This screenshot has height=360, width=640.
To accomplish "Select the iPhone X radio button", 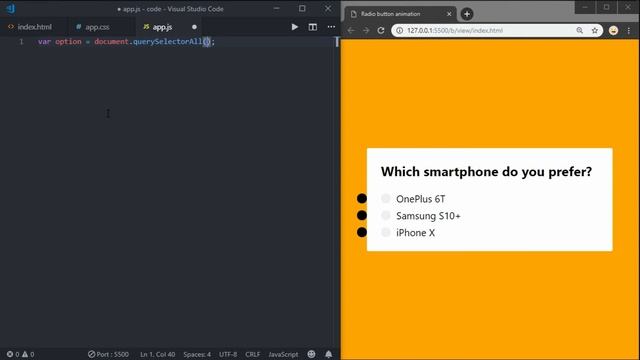I will point(386,232).
